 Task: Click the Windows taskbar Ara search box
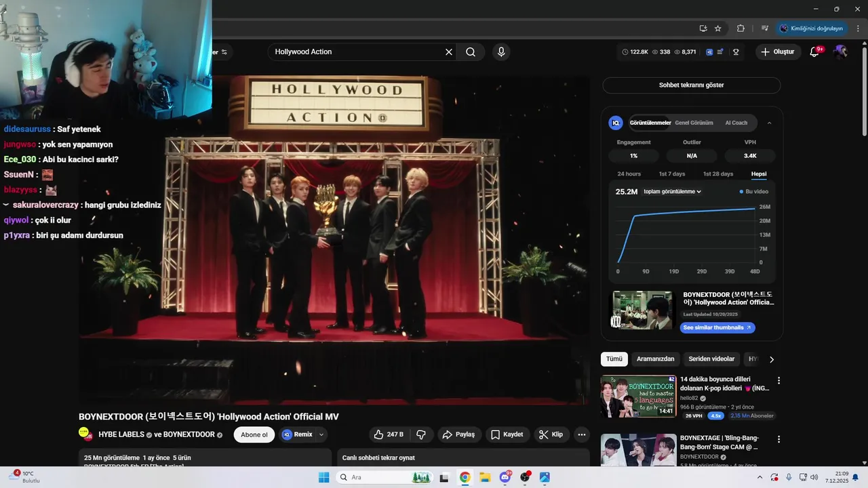385,477
